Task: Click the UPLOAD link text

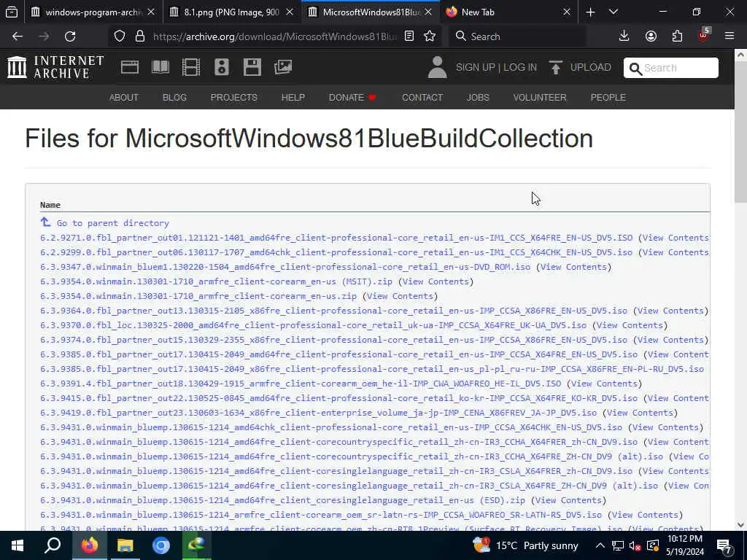Action: pyautogui.click(x=591, y=67)
